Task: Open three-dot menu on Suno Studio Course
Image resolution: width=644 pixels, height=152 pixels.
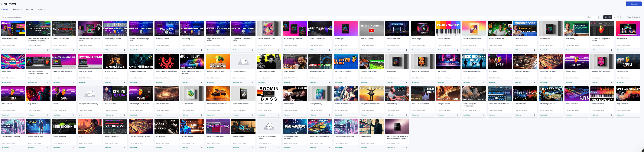Action: (22, 50)
